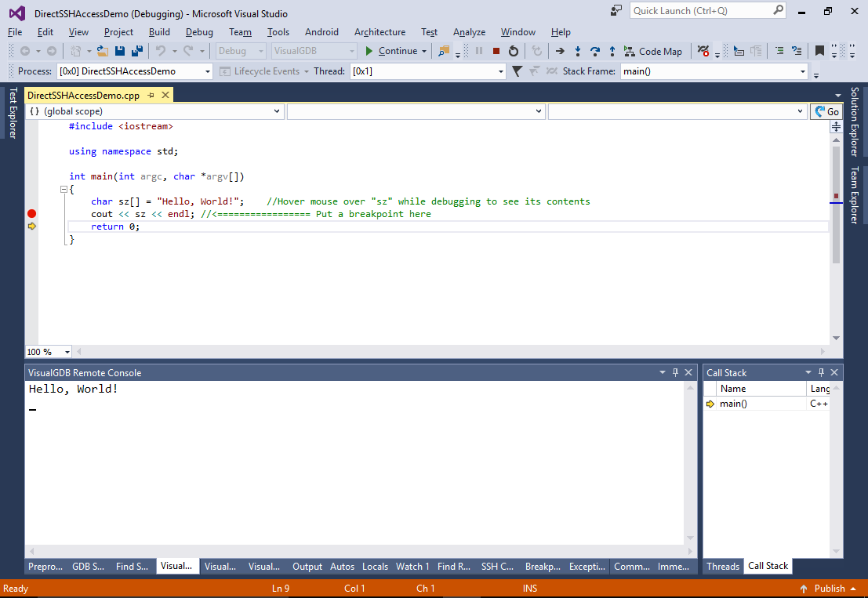
Task: Click the IntelliTrace break icon with red dot
Action: (x=703, y=51)
